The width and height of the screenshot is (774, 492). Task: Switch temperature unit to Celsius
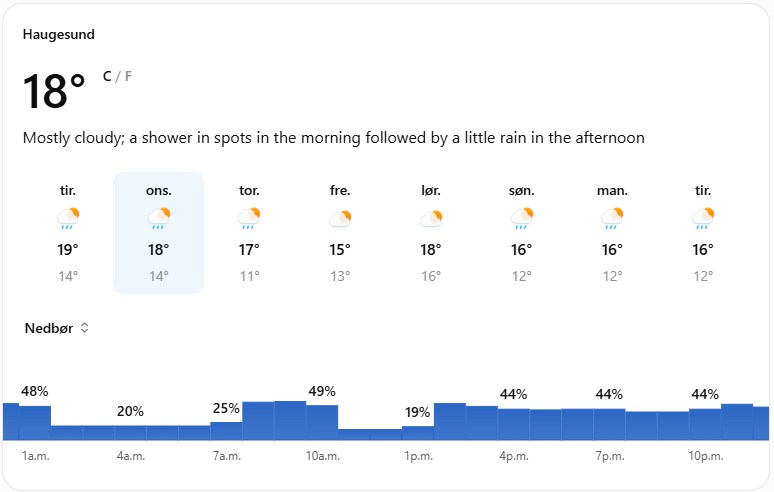coord(107,76)
